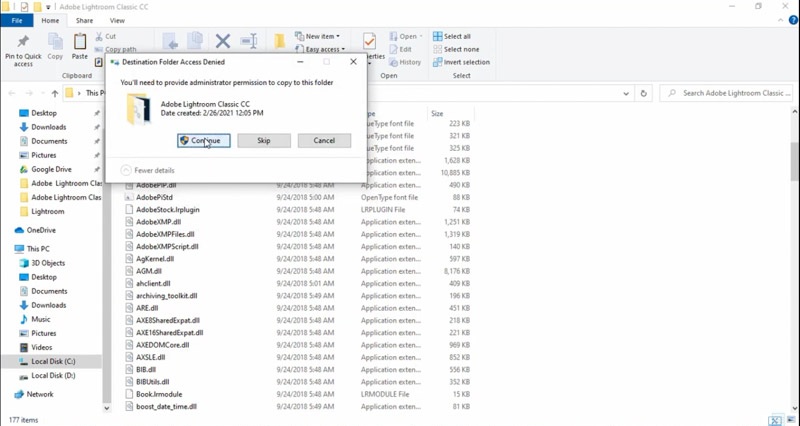Image resolution: width=800 pixels, height=426 pixels.
Task: Select 3D Objects in navigation pane
Action: 48,263
